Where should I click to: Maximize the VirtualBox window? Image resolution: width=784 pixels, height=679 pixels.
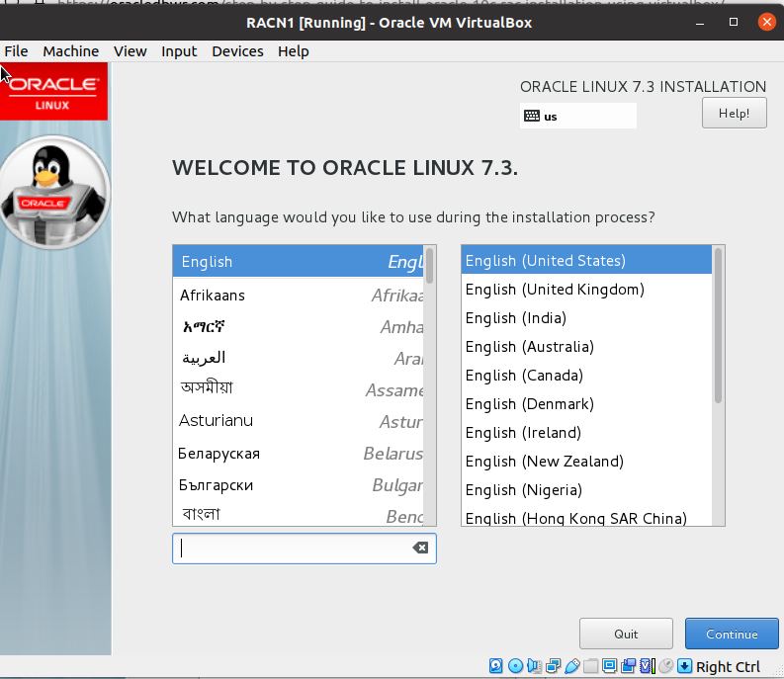(x=734, y=22)
